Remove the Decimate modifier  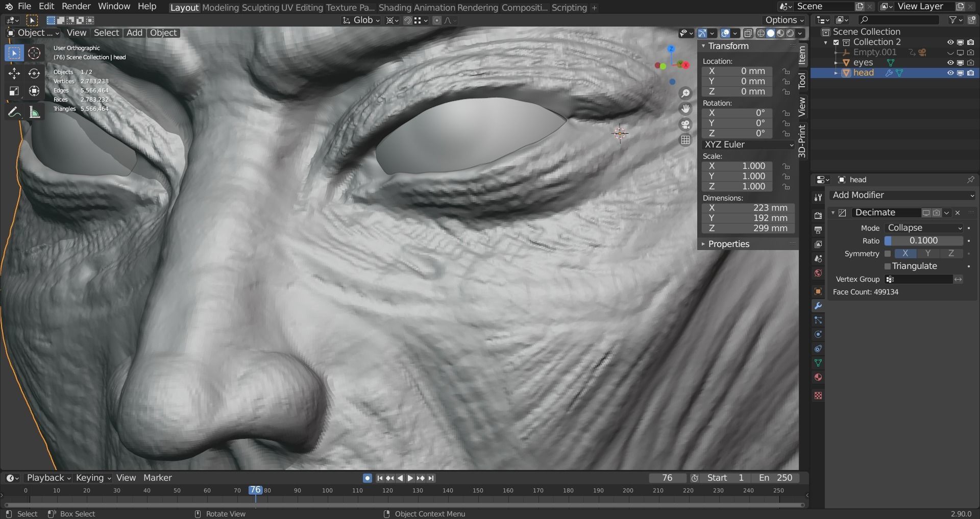[x=958, y=213]
